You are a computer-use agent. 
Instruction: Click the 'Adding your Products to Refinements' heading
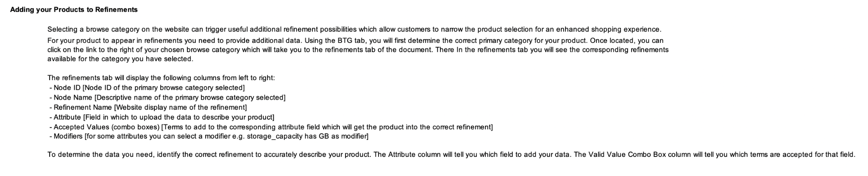(74, 9)
